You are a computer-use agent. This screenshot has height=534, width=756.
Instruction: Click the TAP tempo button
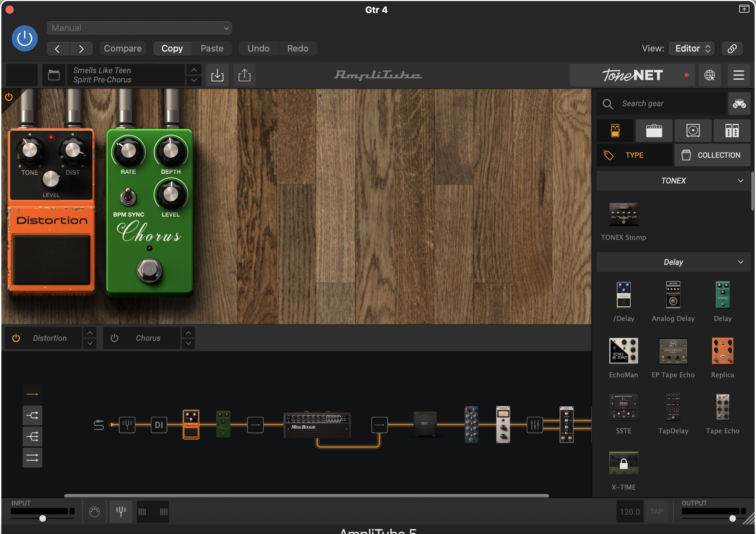657,512
